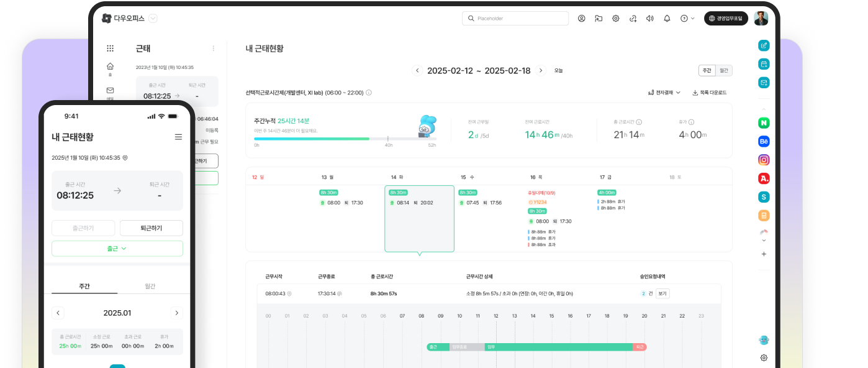Click the 보기 button for approval requests
This screenshot has height=368, width=868.
pos(662,293)
